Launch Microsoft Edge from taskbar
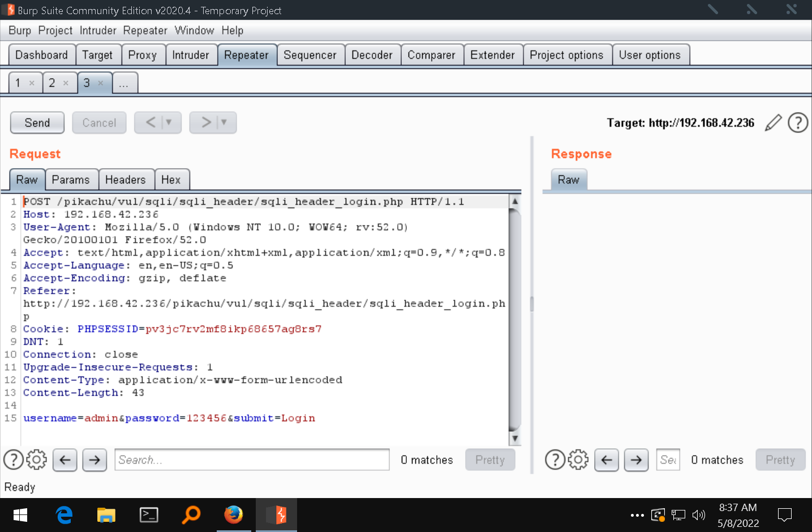Screen dimensions: 812x532 coord(64,515)
